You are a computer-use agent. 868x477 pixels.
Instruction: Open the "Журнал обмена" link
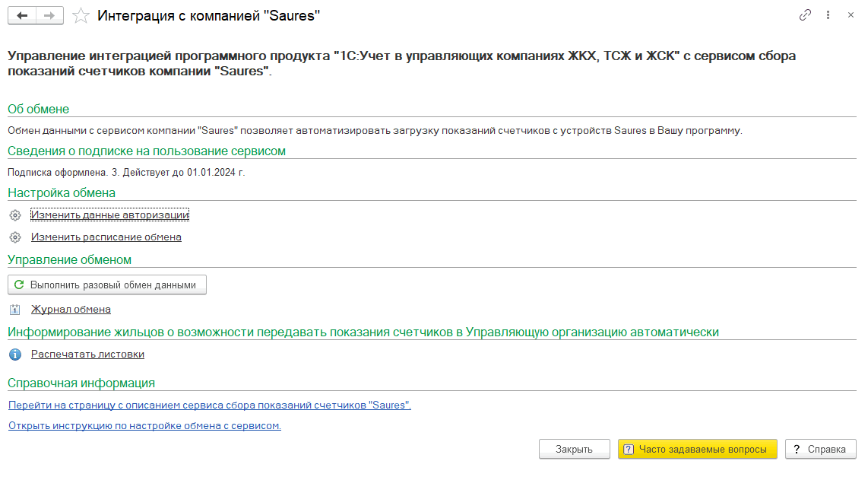pyautogui.click(x=71, y=309)
